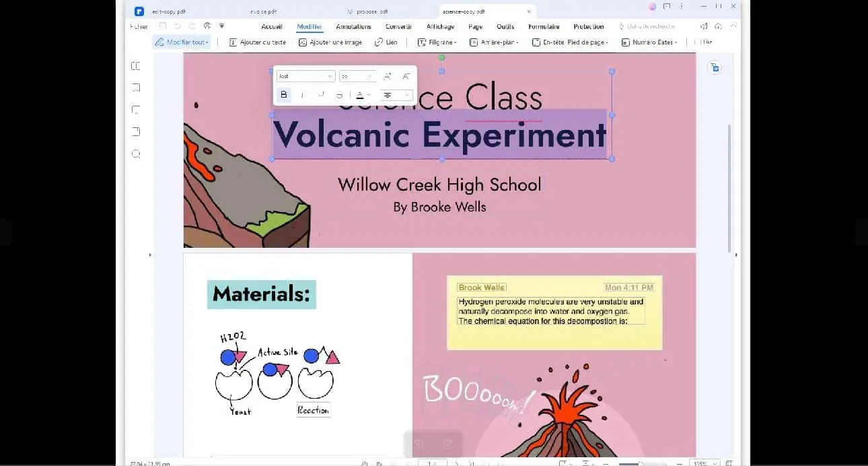Open the thumbnails panel in sidebar
The width and height of the screenshot is (868, 466).
(x=136, y=66)
